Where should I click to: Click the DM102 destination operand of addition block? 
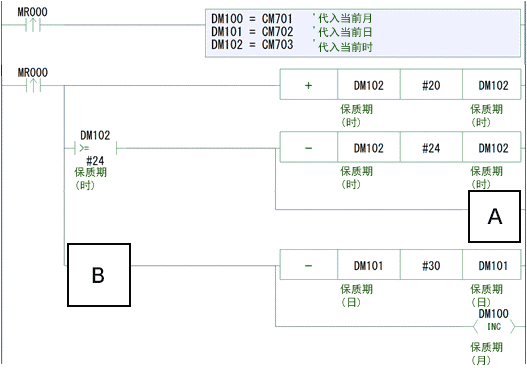pyautogui.click(x=492, y=85)
